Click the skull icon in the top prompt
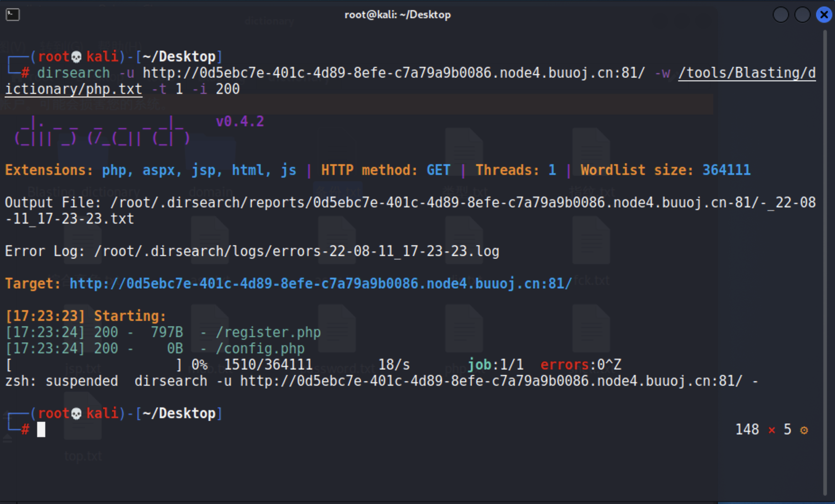835x504 pixels. [x=77, y=57]
